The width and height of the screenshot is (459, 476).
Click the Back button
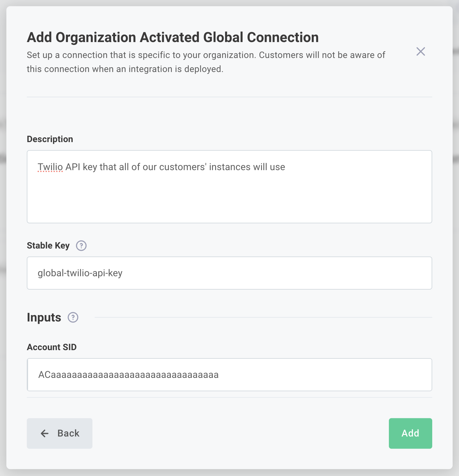coord(59,433)
